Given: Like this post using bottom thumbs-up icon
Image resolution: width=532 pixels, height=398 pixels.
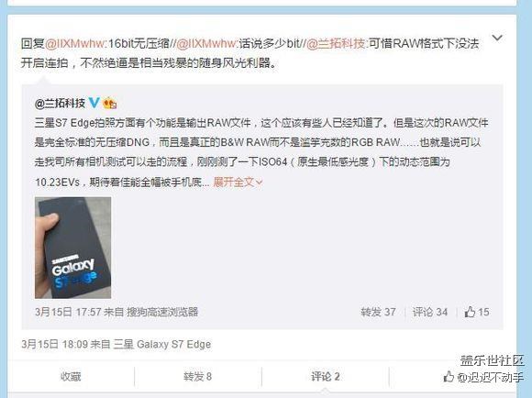Looking at the screenshot, I should click(x=449, y=376).
